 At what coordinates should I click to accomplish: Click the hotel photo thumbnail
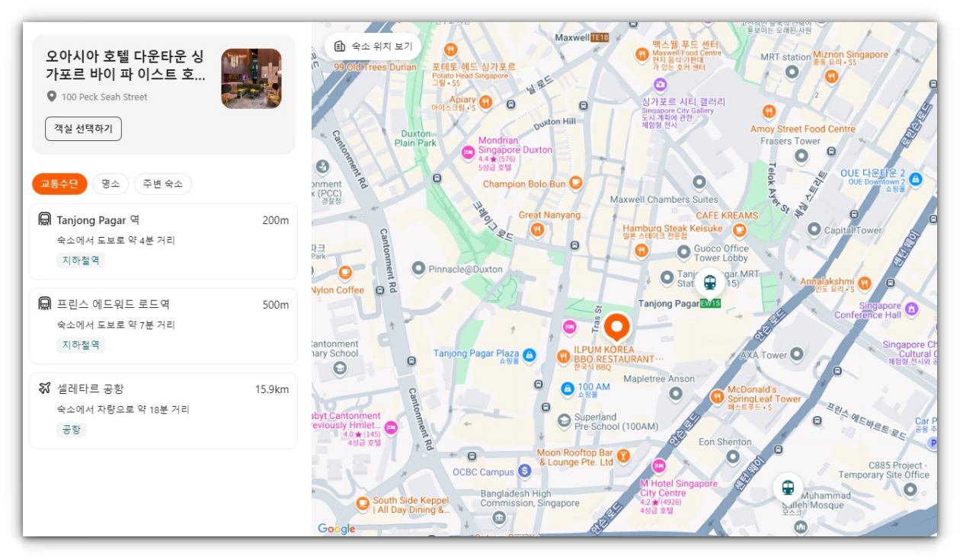251,78
